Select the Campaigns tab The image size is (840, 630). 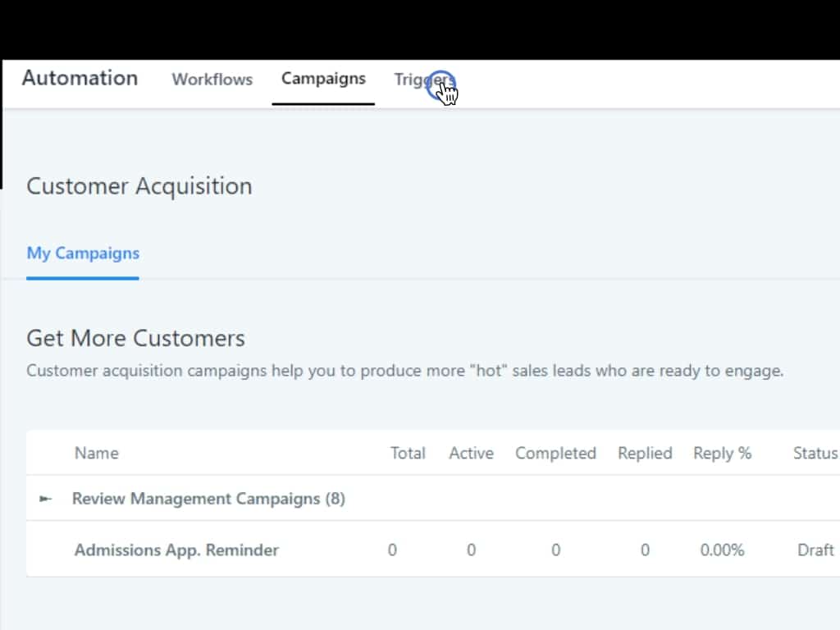pyautogui.click(x=323, y=79)
